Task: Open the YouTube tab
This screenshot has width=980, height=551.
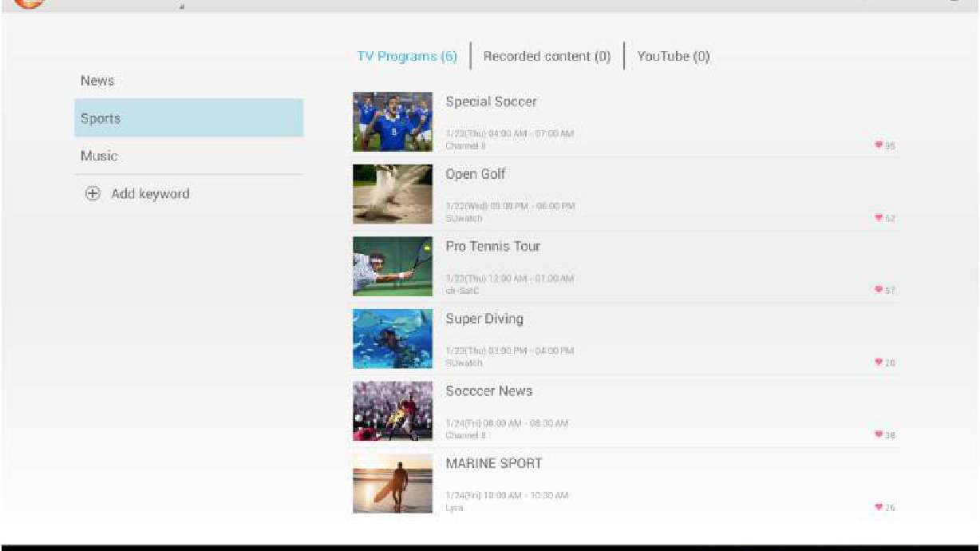Action: [x=674, y=56]
